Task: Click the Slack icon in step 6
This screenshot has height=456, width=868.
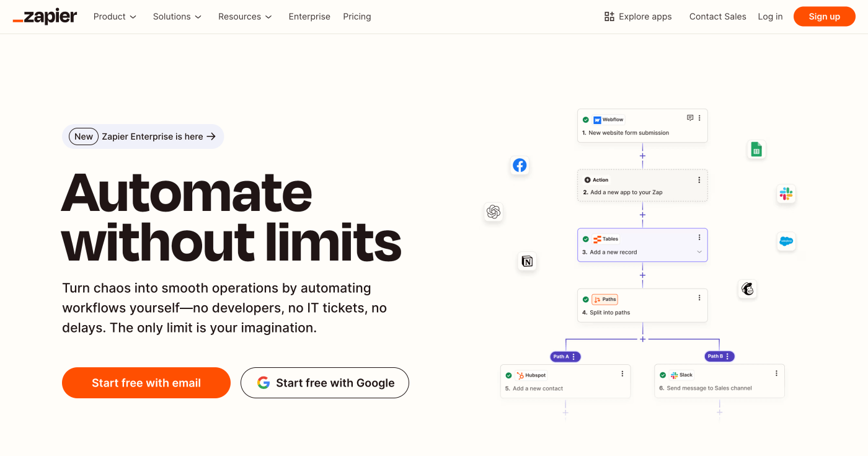Action: click(x=675, y=375)
